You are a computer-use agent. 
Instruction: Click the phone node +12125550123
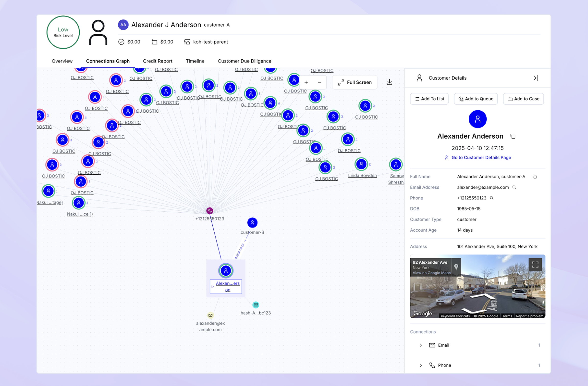[x=209, y=211]
